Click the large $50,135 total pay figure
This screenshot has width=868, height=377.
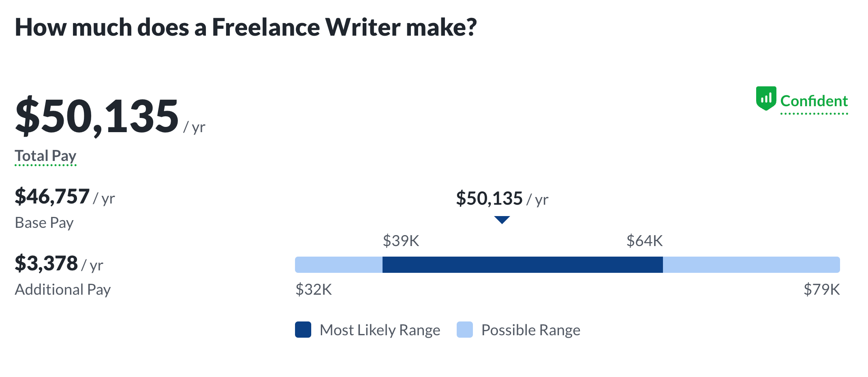pyautogui.click(x=97, y=116)
